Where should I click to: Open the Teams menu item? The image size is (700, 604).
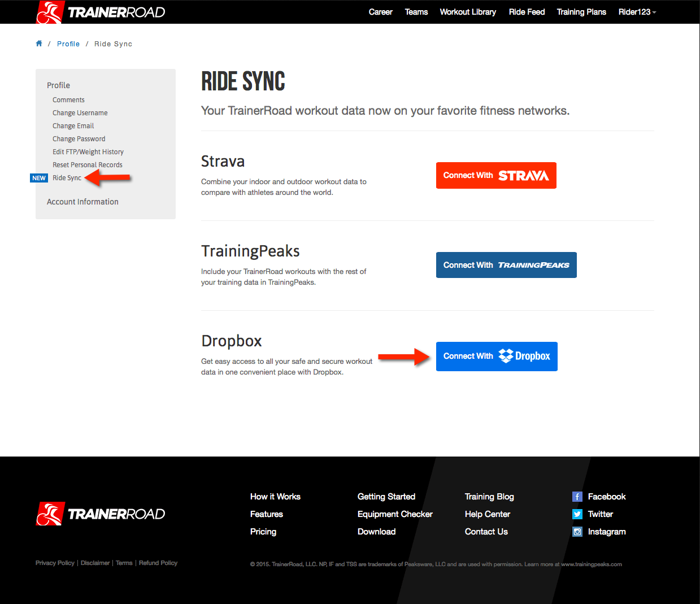(416, 12)
